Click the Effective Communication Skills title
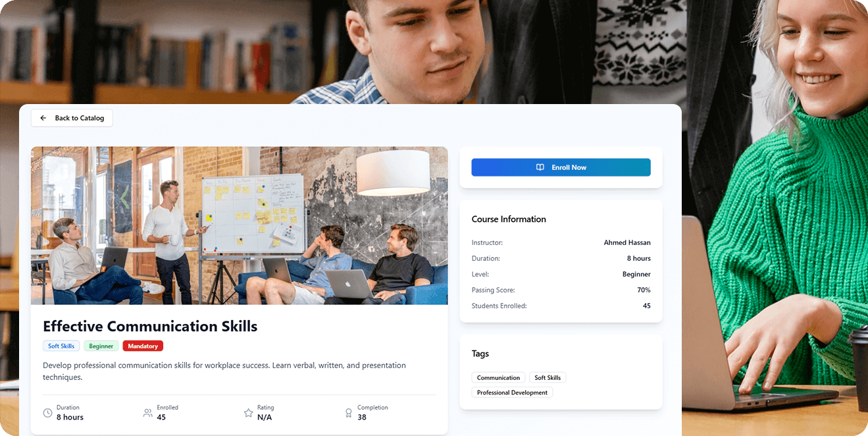The image size is (868, 436). click(x=150, y=326)
